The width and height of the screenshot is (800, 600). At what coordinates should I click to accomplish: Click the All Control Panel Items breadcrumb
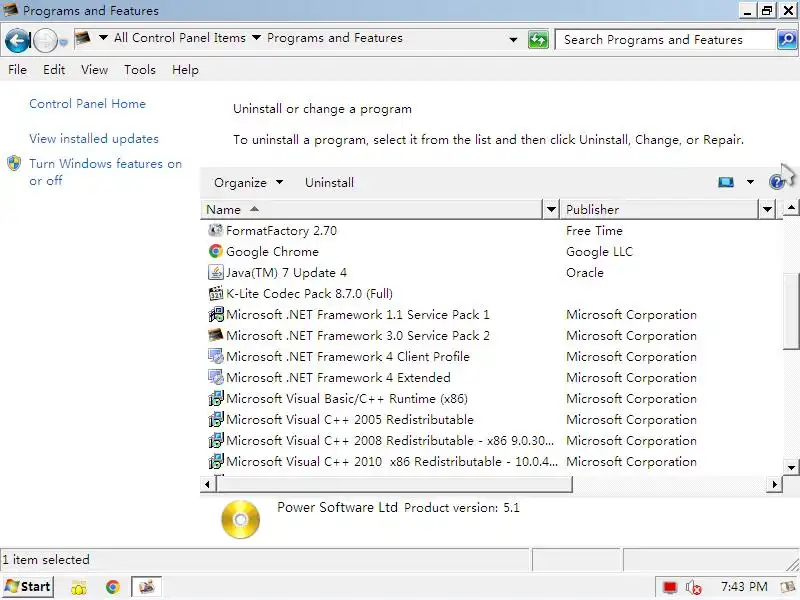(180, 38)
